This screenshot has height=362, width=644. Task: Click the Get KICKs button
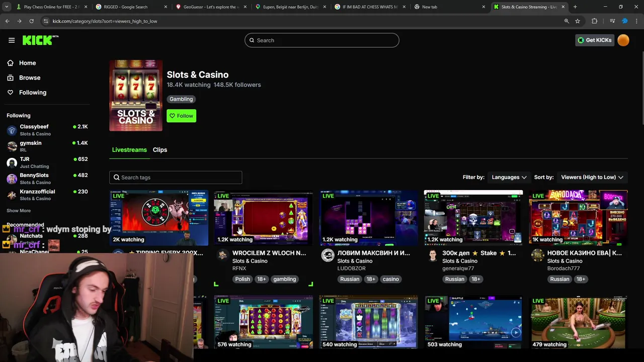pos(595,40)
